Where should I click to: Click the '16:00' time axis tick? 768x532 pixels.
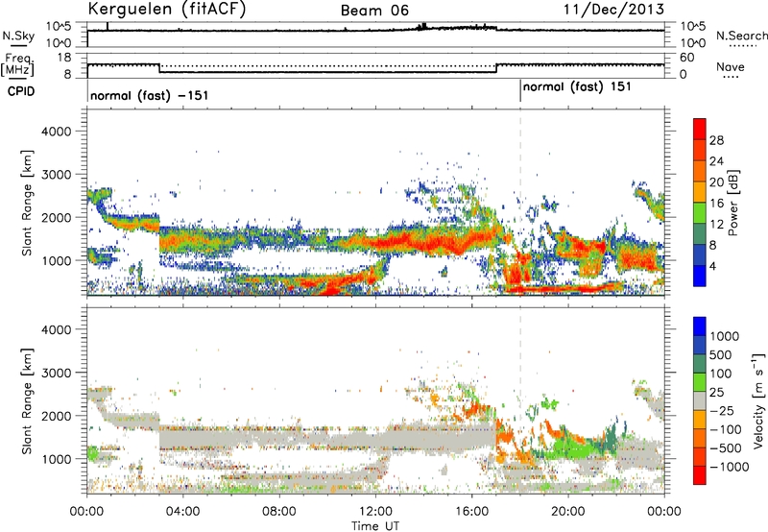coord(471,512)
